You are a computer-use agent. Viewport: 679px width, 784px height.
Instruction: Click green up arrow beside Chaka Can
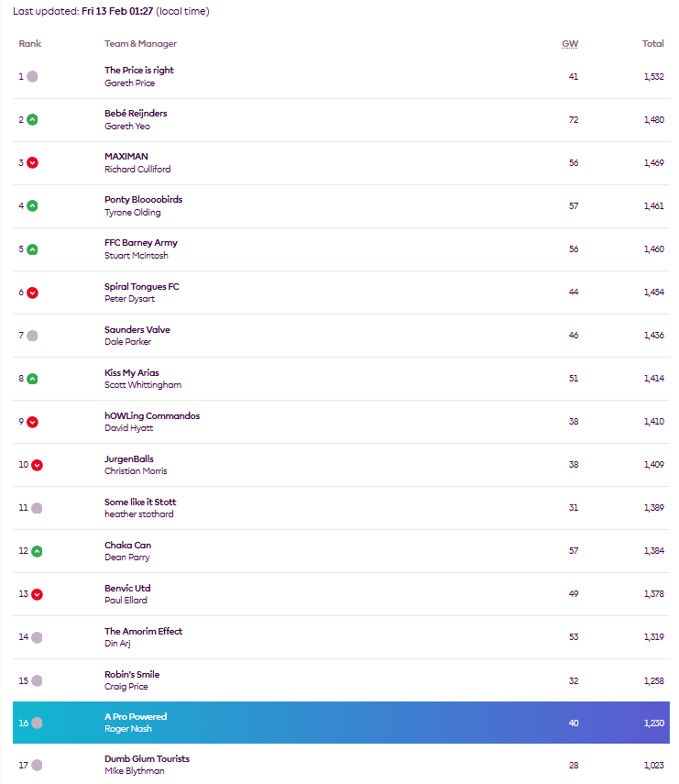tap(37, 551)
